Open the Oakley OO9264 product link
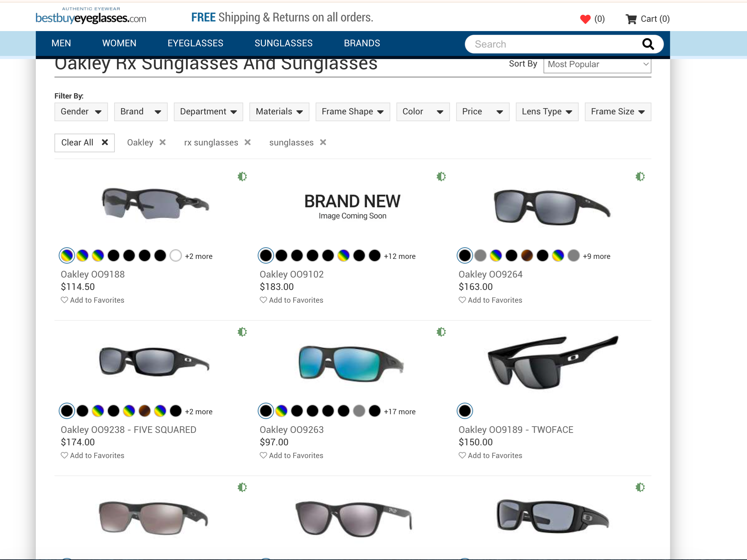The width and height of the screenshot is (747, 560). pyautogui.click(x=490, y=274)
